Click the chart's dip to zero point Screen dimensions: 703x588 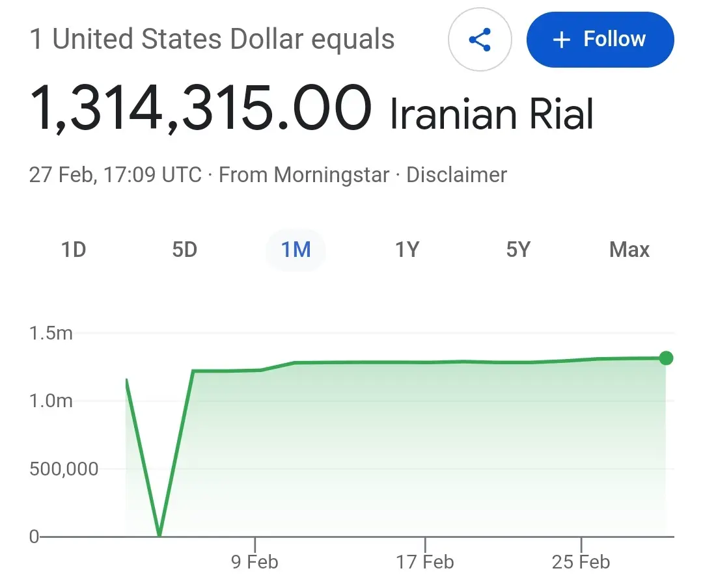(159, 535)
